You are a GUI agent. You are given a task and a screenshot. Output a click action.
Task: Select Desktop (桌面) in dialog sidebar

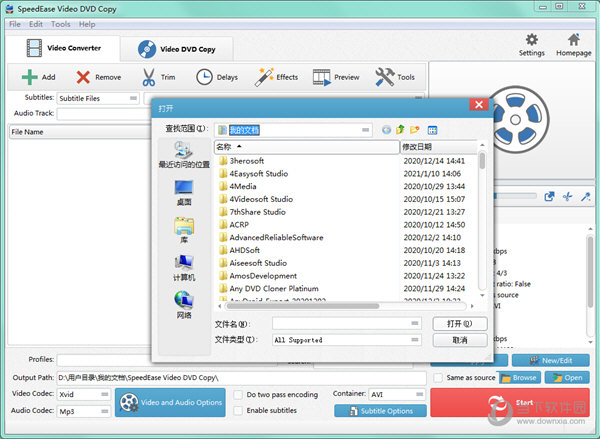(x=184, y=193)
